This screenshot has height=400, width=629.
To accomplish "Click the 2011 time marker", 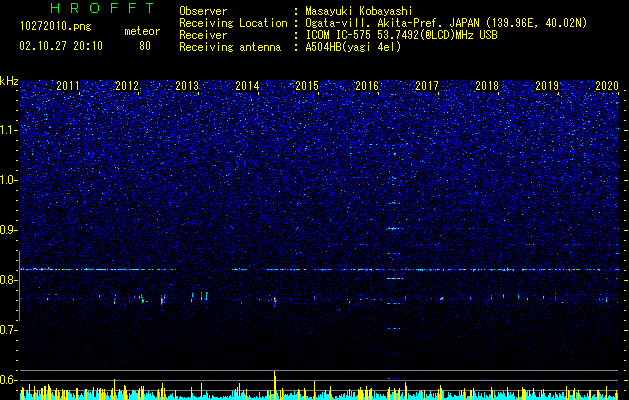I will pos(68,86).
